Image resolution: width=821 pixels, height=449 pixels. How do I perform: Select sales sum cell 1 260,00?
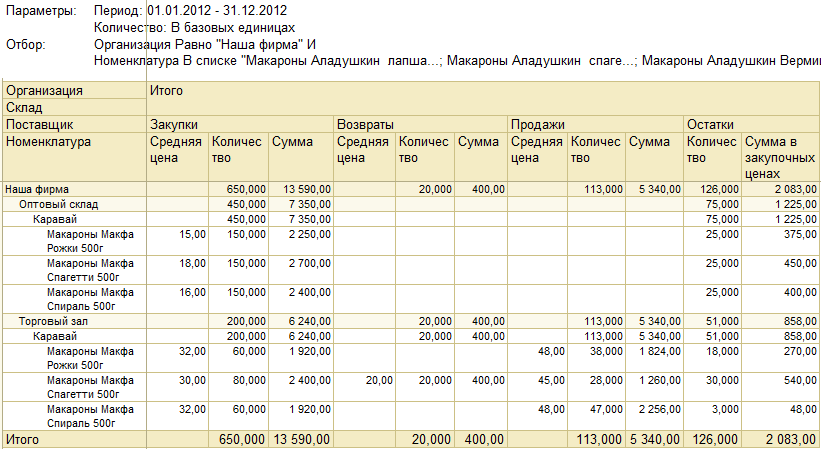click(654, 387)
